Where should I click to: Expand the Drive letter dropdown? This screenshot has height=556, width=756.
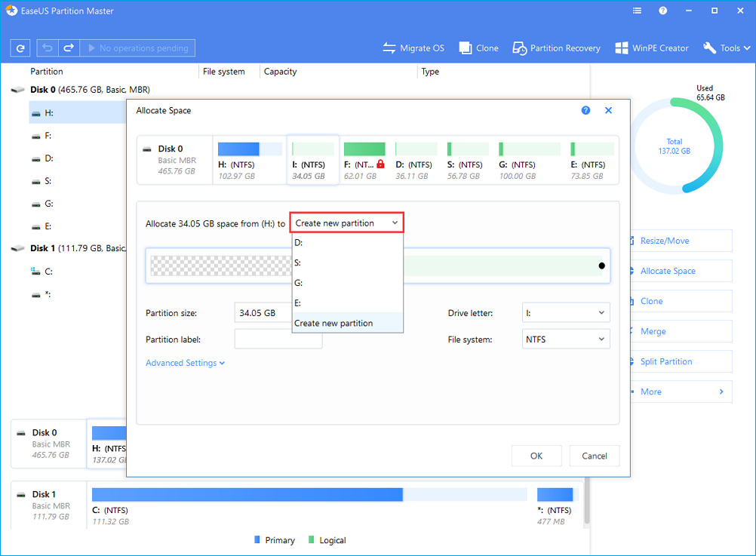tap(566, 312)
